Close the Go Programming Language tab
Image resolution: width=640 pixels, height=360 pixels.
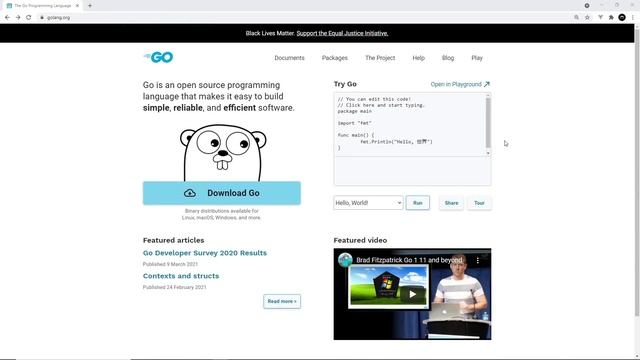(x=77, y=6)
